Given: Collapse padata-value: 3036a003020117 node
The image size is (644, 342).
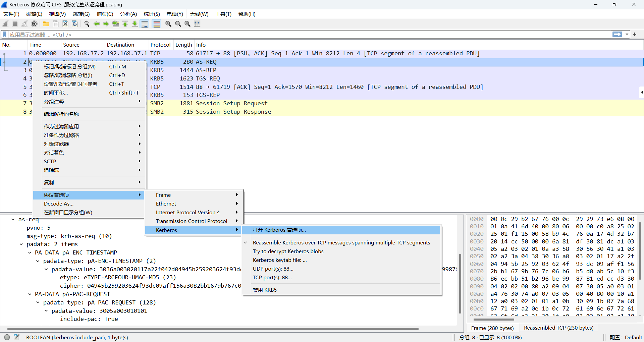Looking at the screenshot, I should [46, 270].
